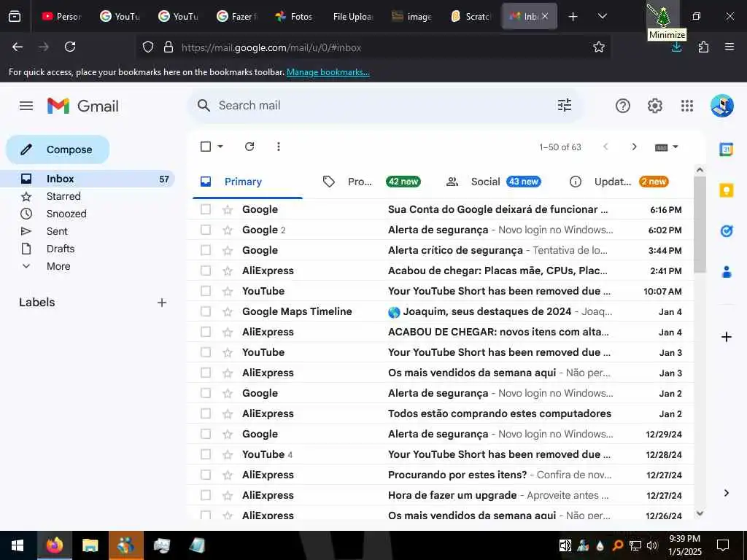Image resolution: width=747 pixels, height=560 pixels.
Task: Go to older messages page arrow
Action: (634, 147)
